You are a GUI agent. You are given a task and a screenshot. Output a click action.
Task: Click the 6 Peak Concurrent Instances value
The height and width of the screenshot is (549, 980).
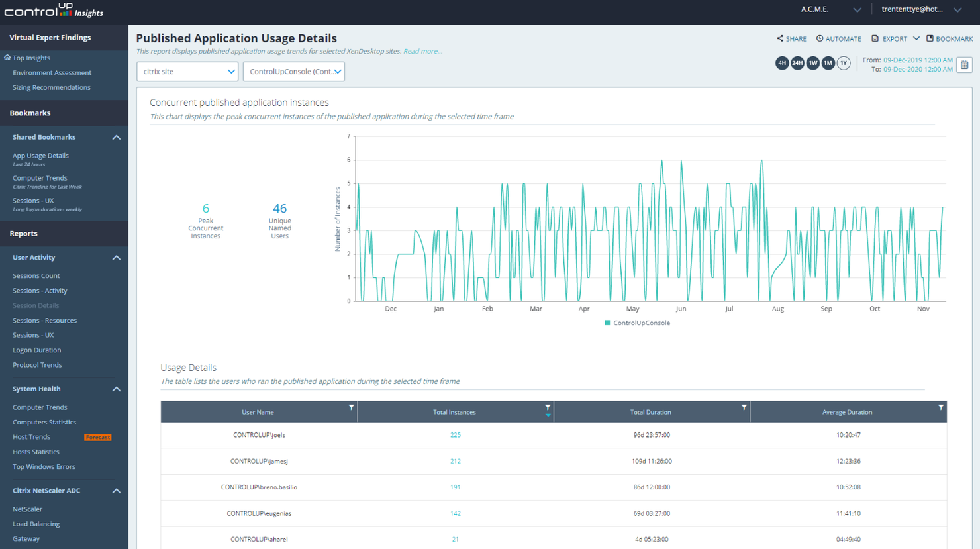[206, 209]
